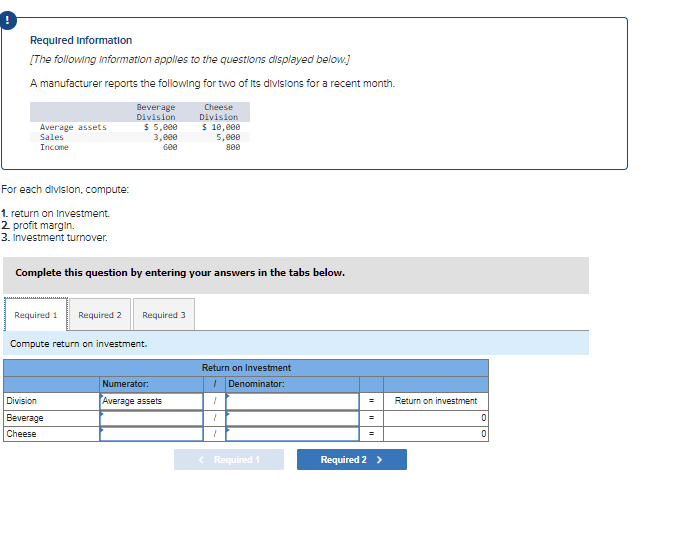This screenshot has height=544, width=684.
Task: Click the Beverage numerator input field
Action: 151,418
